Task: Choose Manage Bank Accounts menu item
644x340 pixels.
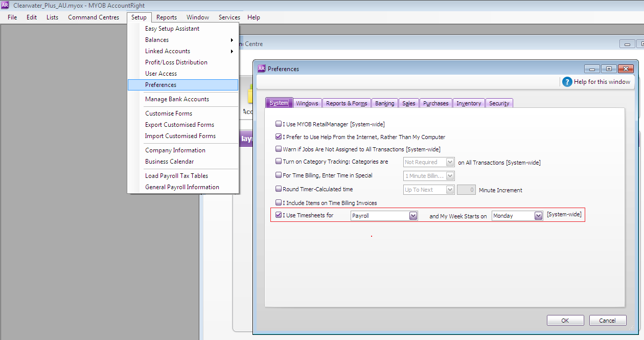Action: point(183,99)
